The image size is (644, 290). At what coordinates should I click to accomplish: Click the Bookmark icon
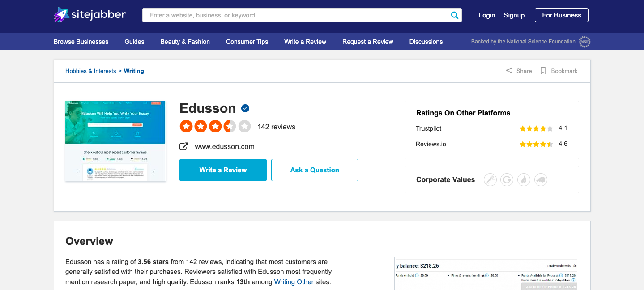click(543, 71)
